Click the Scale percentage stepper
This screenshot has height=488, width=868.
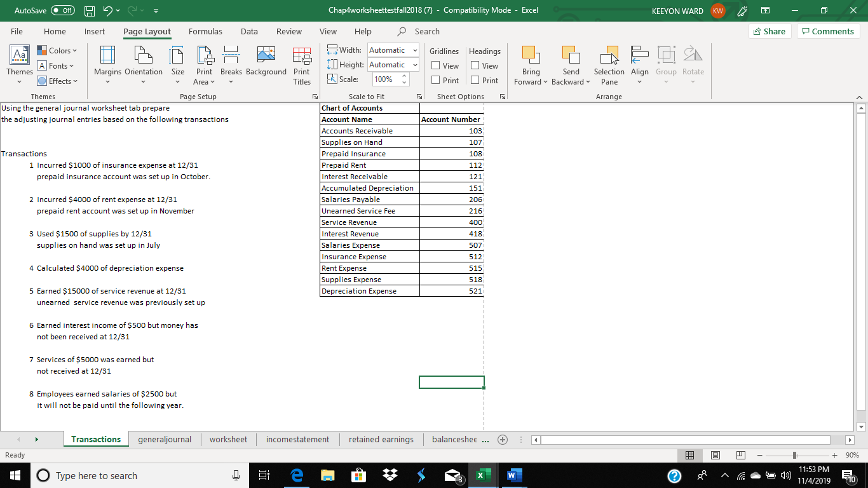403,79
